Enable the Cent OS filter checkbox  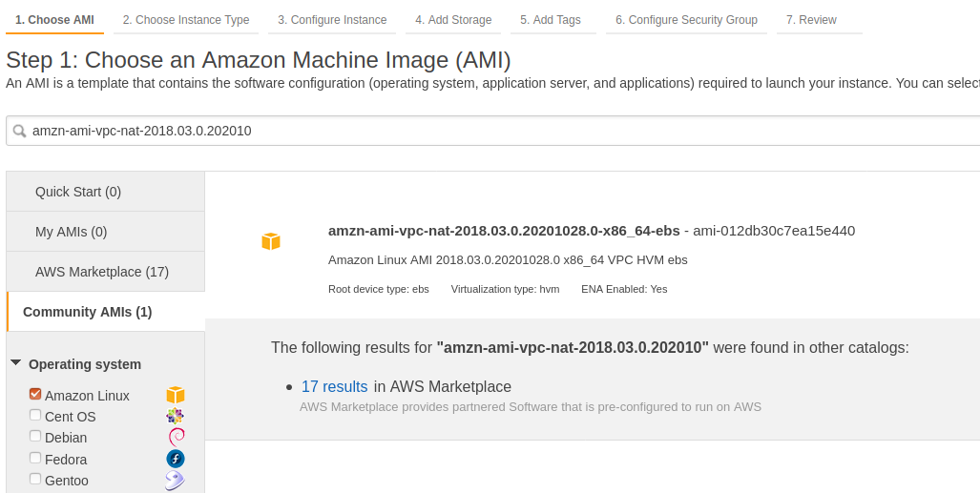click(x=35, y=415)
